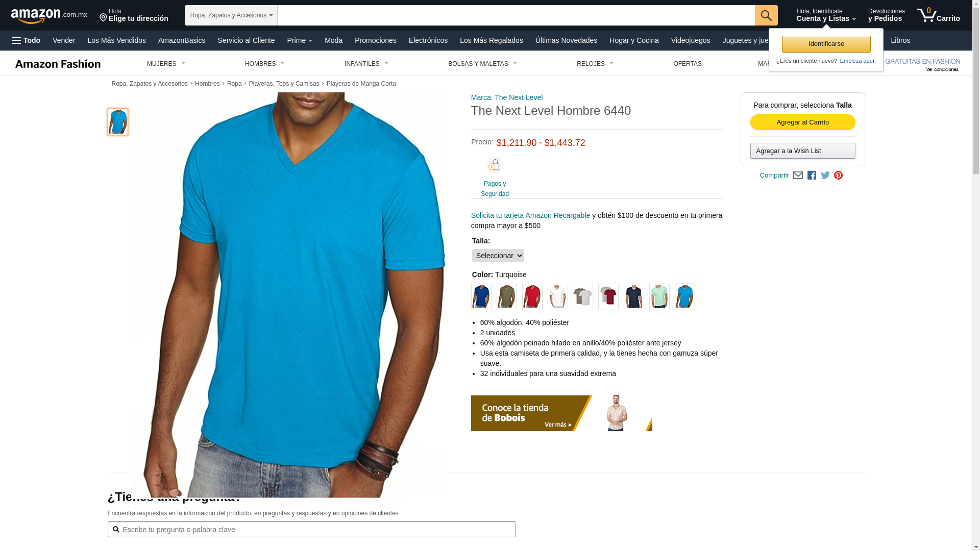Go to the Amazon.com.mx logo home
Viewport: 980px width, 551px height.
49,16
